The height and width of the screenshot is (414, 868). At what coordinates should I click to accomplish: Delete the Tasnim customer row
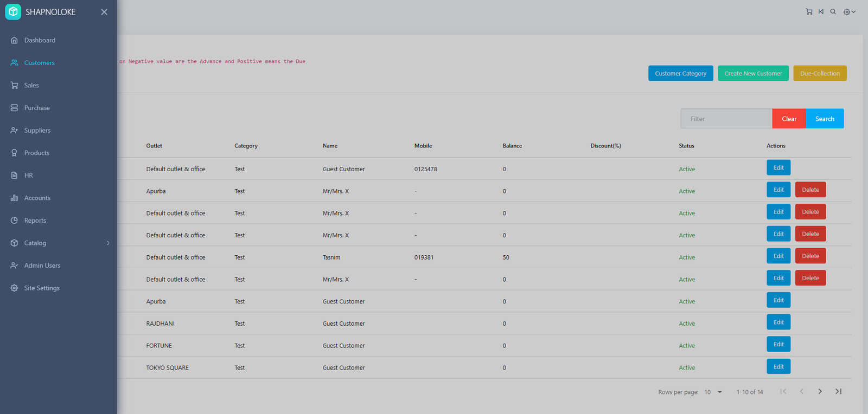tap(810, 256)
